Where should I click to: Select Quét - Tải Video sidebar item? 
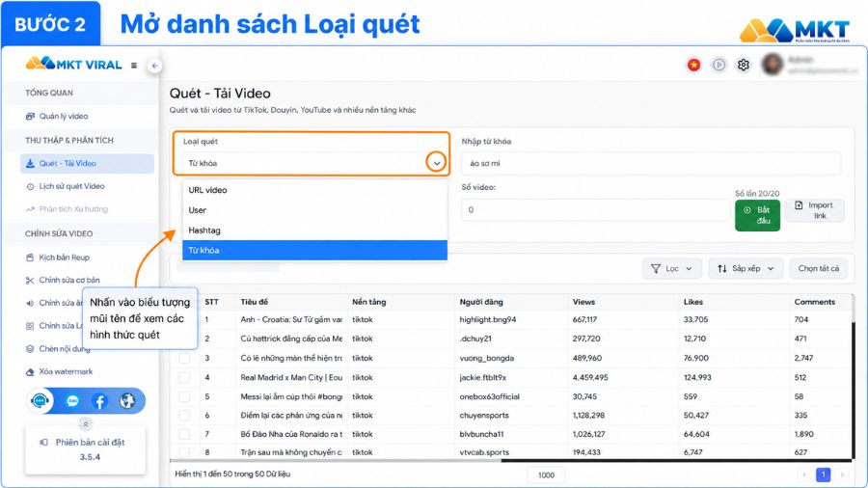(x=88, y=163)
